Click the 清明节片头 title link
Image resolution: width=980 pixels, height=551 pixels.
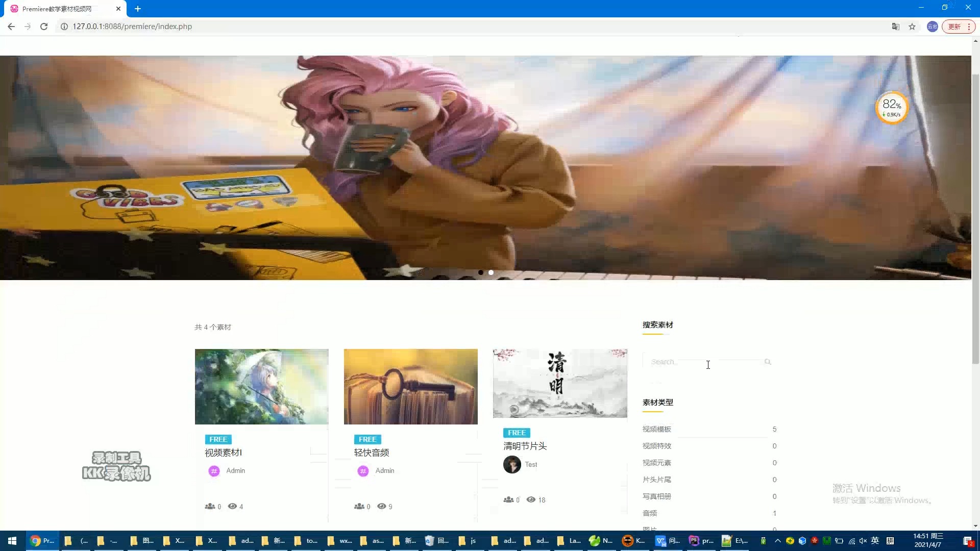(x=525, y=446)
